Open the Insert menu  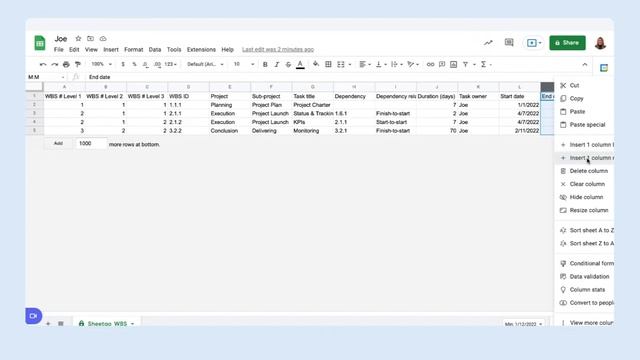[x=111, y=49]
